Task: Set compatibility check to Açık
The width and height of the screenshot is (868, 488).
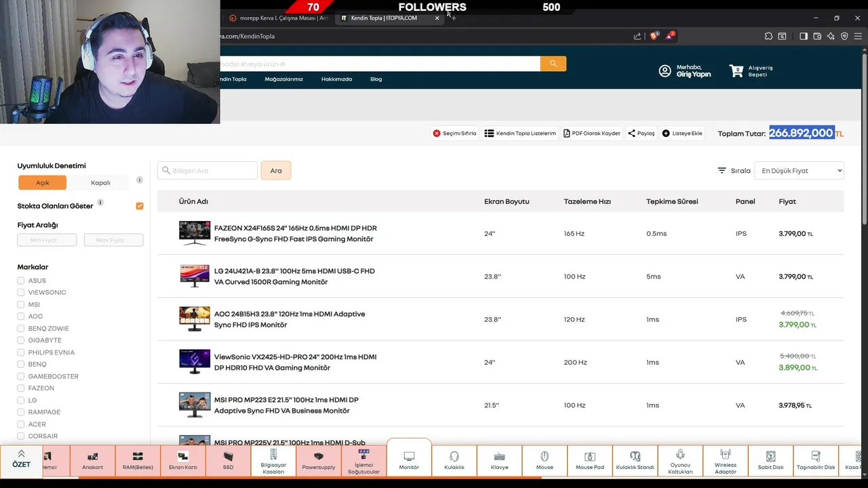Action: click(x=43, y=182)
